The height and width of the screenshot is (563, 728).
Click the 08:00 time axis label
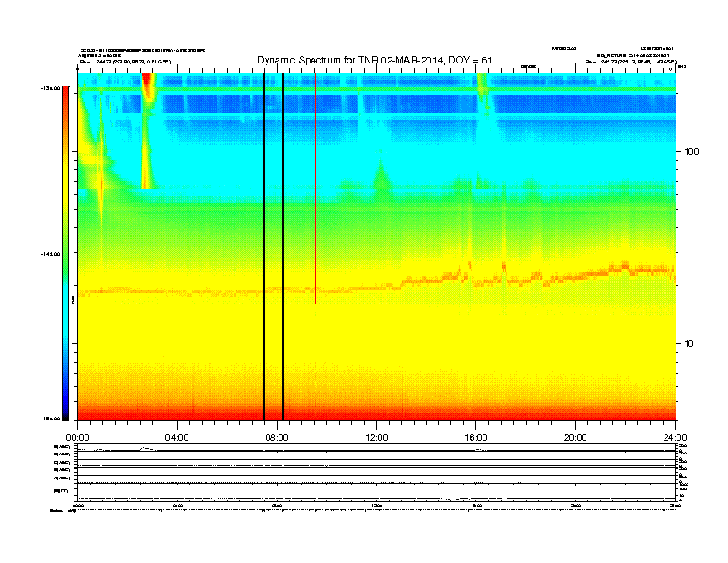[x=277, y=437]
